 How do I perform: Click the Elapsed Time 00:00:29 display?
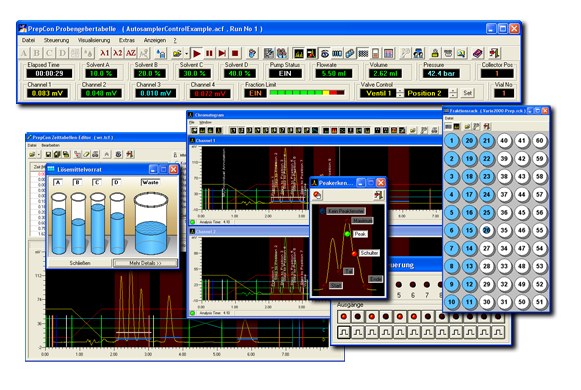[49, 73]
